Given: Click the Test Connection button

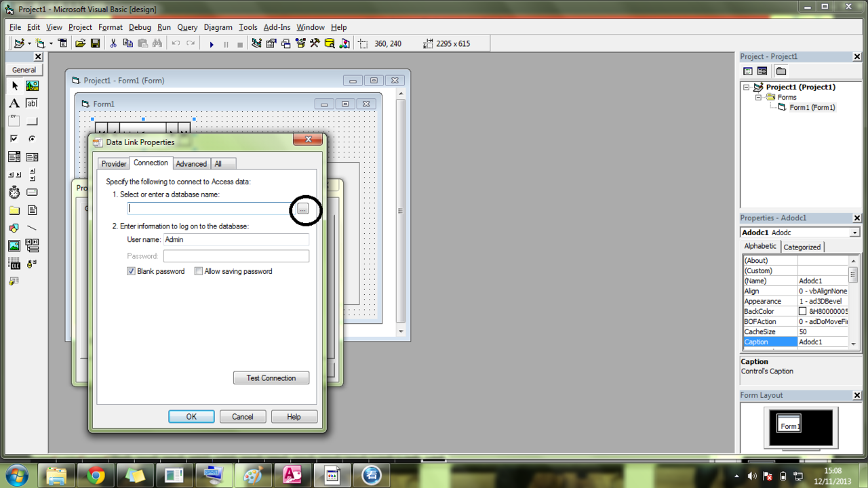Looking at the screenshot, I should pyautogui.click(x=271, y=378).
